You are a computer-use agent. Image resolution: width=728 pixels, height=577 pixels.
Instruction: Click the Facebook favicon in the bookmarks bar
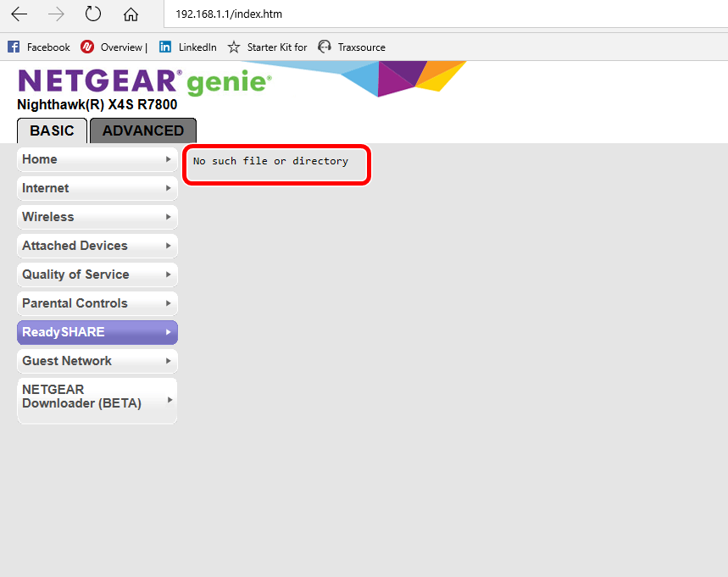14,47
